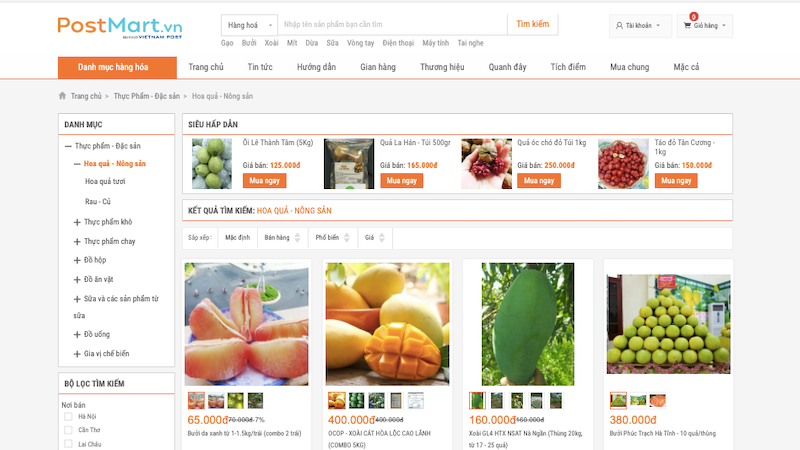Open Ổi Lê Thành Tâm featured image
Image resolution: width=800 pixels, height=450 pixels.
pos(212,164)
